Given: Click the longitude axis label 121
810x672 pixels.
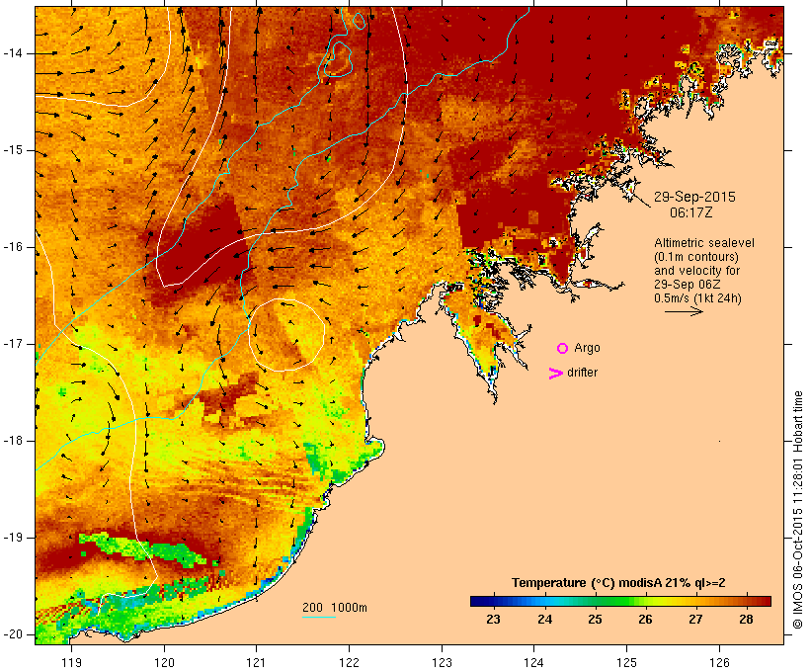Looking at the screenshot, I should (256, 662).
